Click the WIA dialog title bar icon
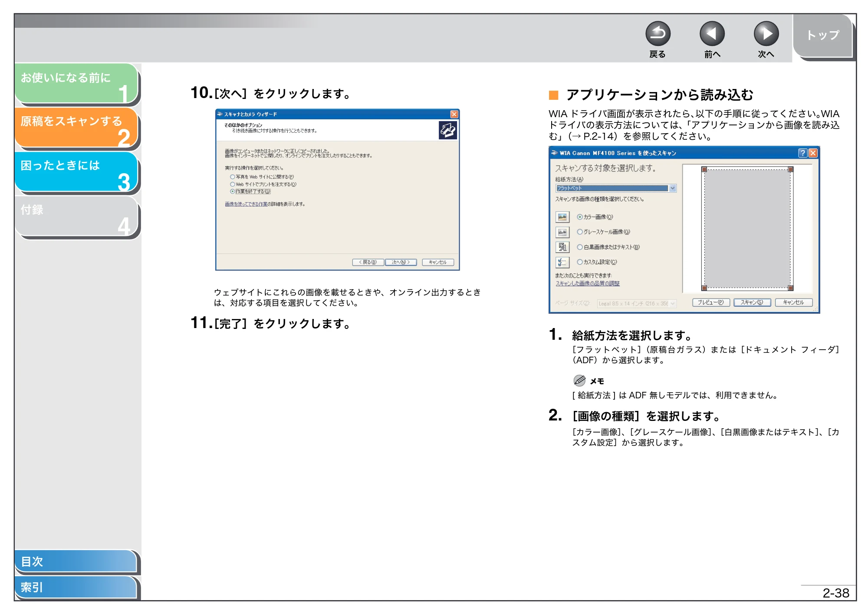Screen dimensions: 868x614 554,153
